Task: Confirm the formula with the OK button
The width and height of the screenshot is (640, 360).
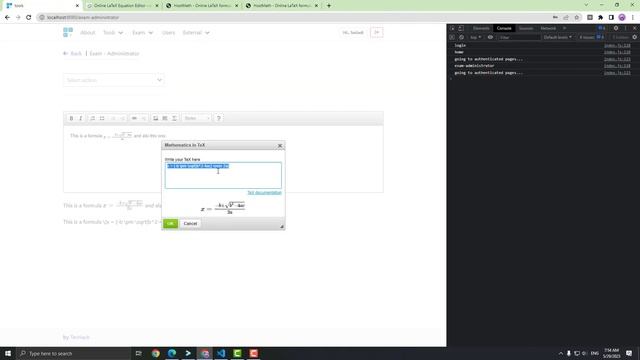Action: coord(171,224)
